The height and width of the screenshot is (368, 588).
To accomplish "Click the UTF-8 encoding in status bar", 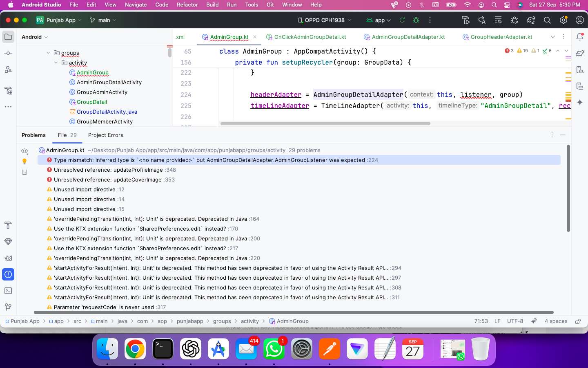I will (x=515, y=321).
